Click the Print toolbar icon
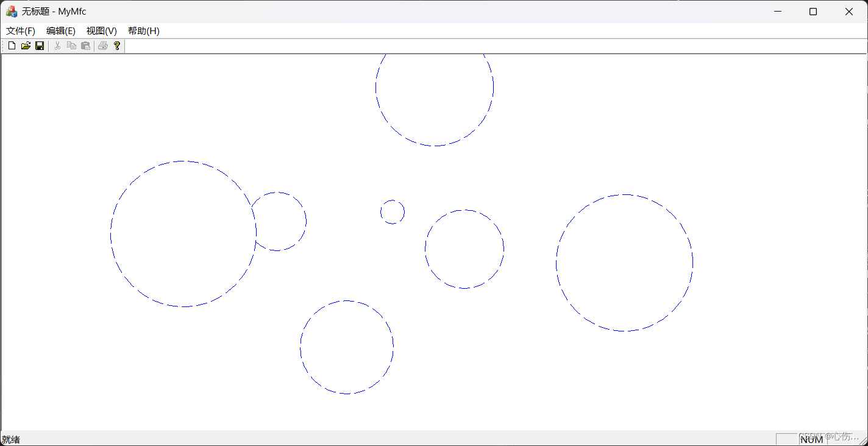868x446 pixels. (x=103, y=46)
